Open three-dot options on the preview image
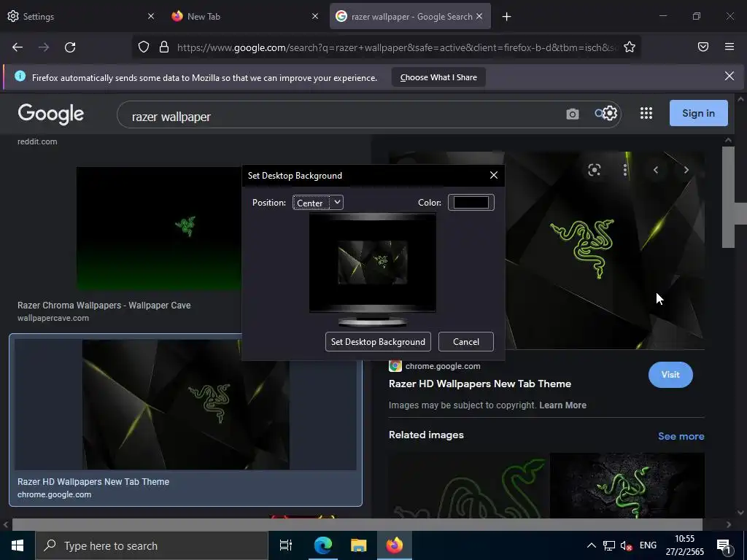The height and width of the screenshot is (560, 747). (625, 170)
